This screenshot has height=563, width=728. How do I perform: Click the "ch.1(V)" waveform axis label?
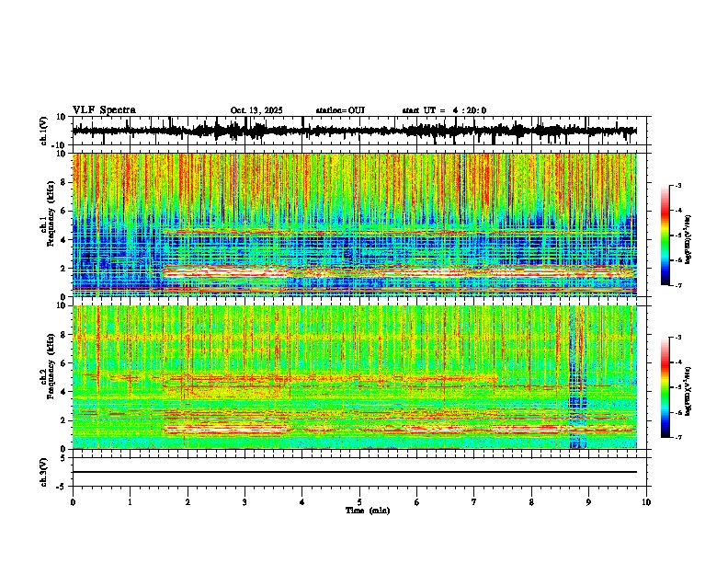(x=44, y=131)
